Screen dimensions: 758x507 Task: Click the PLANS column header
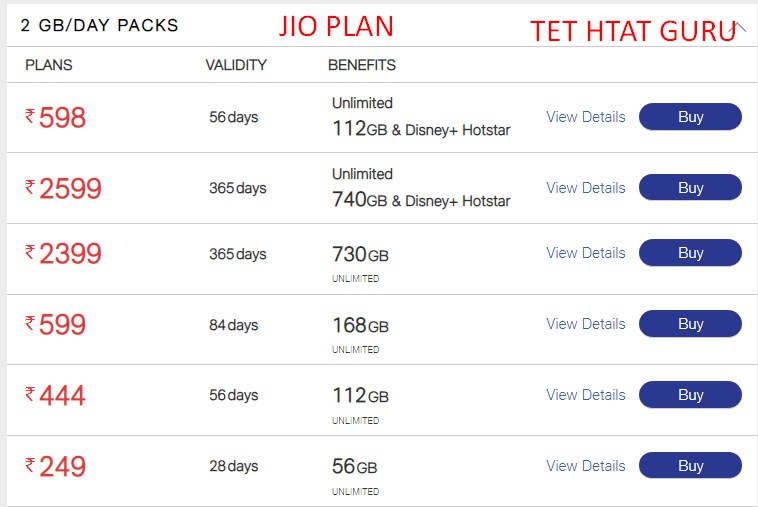[x=49, y=65]
